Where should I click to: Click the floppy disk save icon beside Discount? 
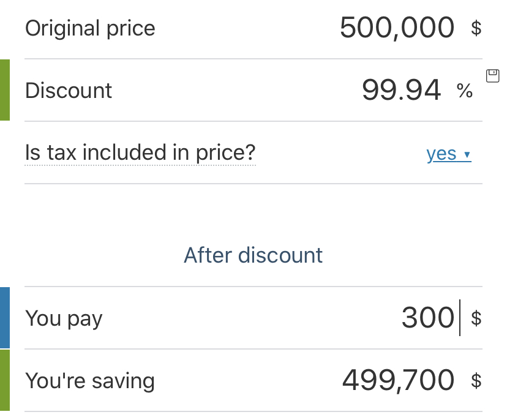click(x=492, y=75)
